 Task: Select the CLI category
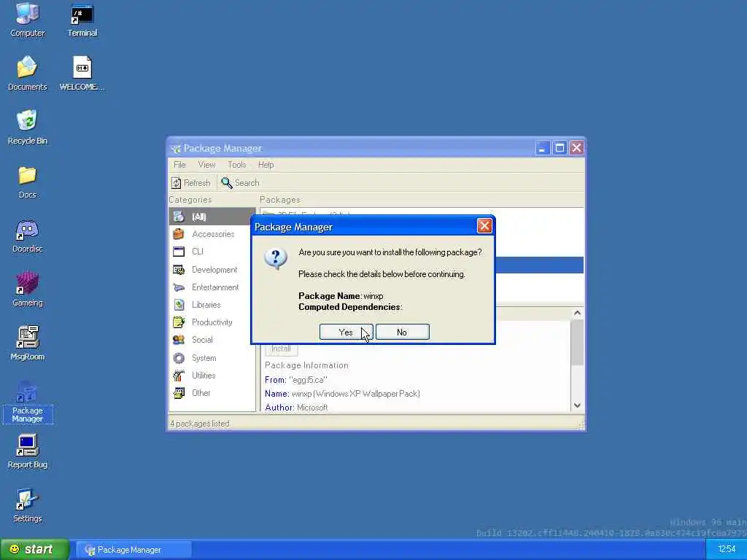(x=212, y=252)
